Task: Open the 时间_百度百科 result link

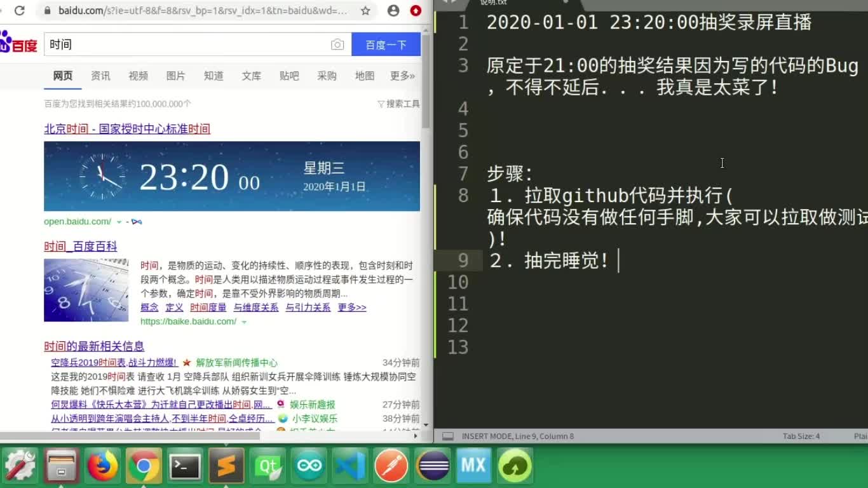Action: (x=81, y=247)
